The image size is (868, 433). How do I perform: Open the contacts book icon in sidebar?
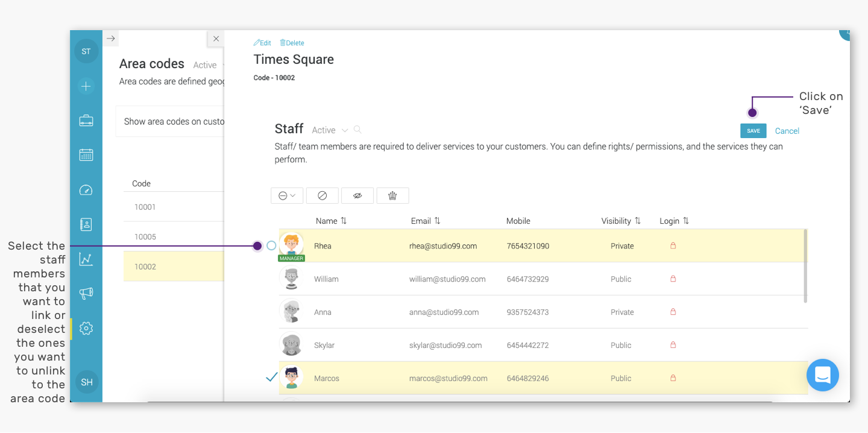pyautogui.click(x=86, y=224)
